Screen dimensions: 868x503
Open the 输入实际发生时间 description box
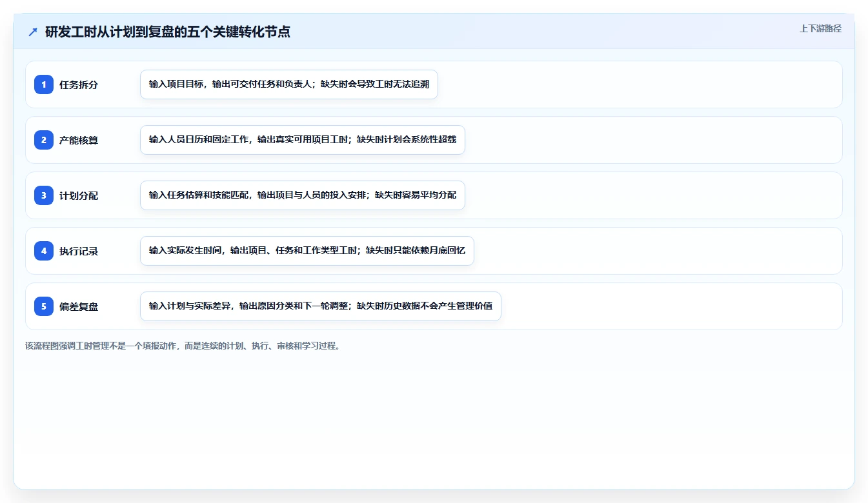[307, 251]
